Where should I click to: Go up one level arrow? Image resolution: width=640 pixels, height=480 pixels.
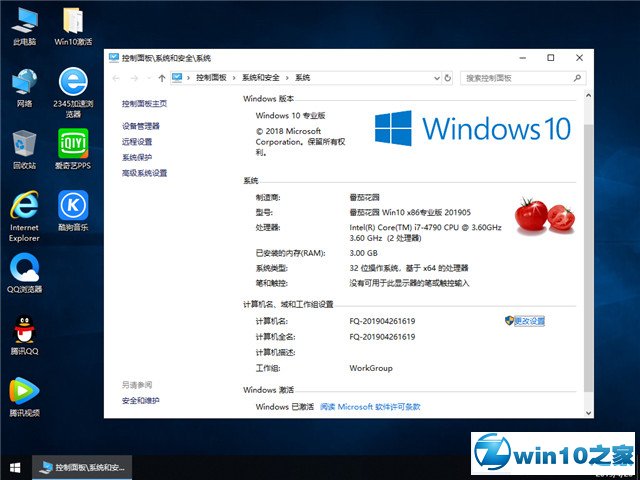(162, 78)
